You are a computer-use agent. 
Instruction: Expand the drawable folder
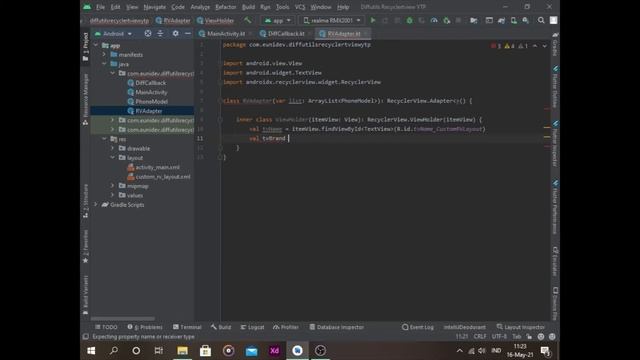(x=113, y=148)
